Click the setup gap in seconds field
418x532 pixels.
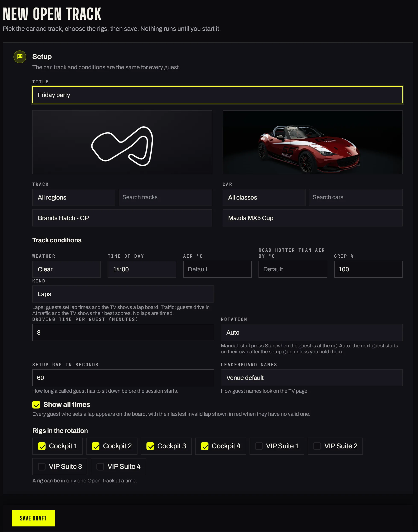pos(123,378)
